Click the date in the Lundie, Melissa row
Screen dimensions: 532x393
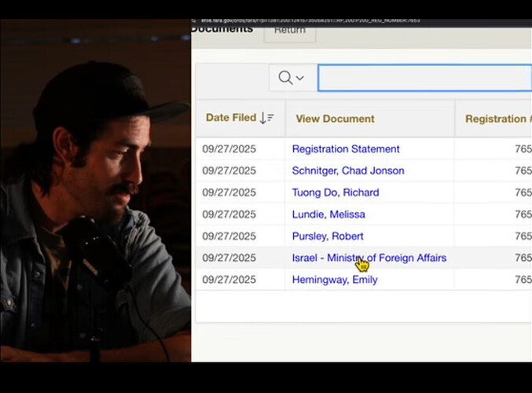pos(229,215)
